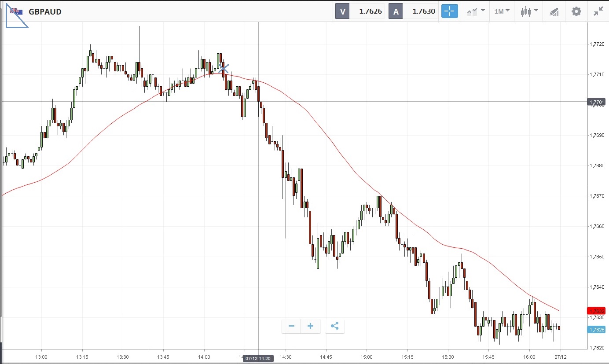Zoom out with the minus button
This screenshot has height=364, width=609.
coord(291,326)
